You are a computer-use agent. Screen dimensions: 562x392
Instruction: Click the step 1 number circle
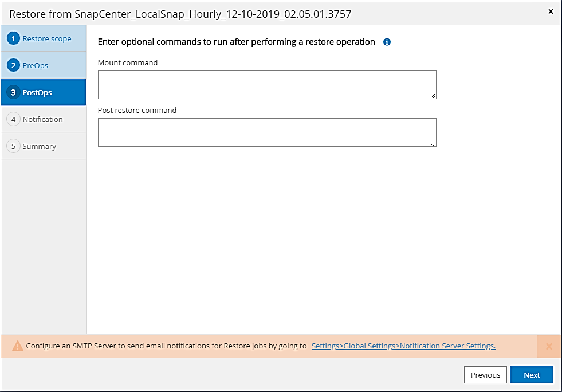pos(13,39)
